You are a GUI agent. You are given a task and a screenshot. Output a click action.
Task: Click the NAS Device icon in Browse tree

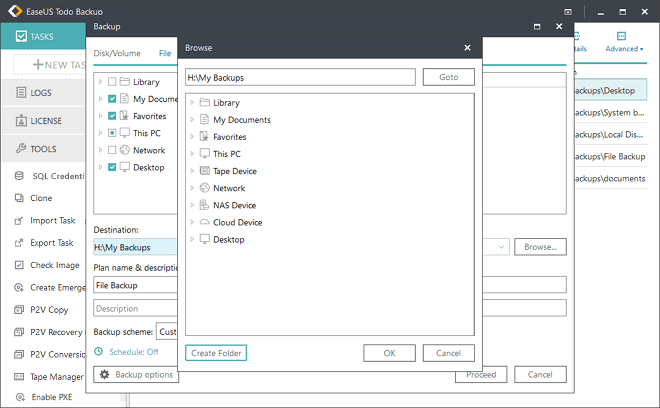pos(205,205)
